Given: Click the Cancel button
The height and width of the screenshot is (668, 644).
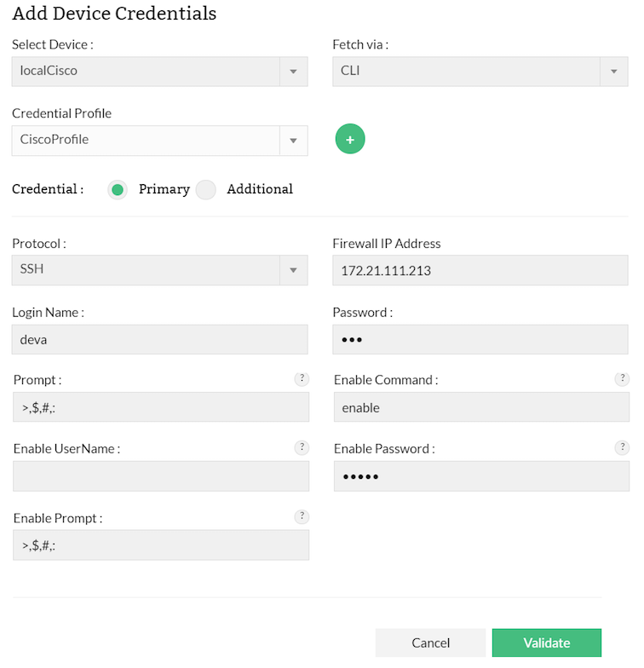Looking at the screenshot, I should point(430,643).
